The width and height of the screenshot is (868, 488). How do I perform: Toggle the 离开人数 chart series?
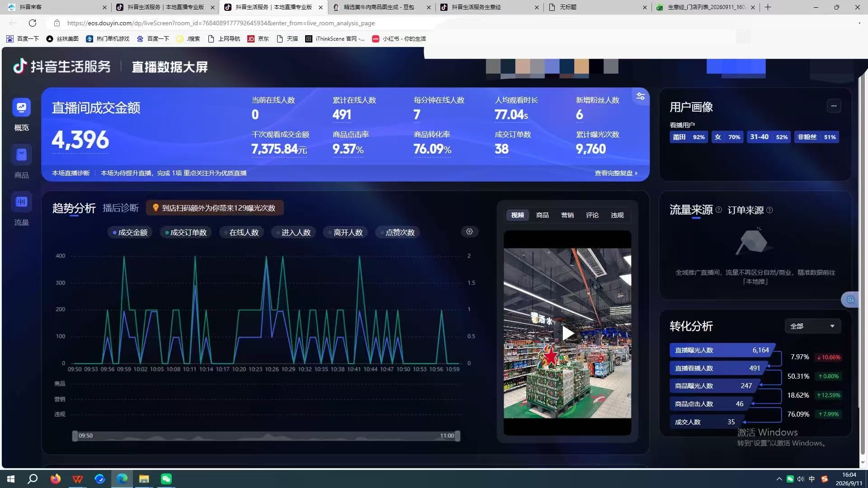click(x=345, y=232)
